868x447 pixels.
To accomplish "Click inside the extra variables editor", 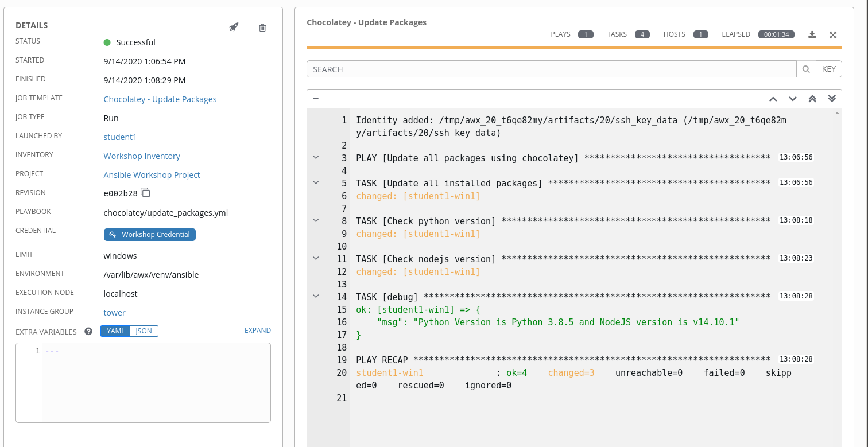I will [x=156, y=383].
